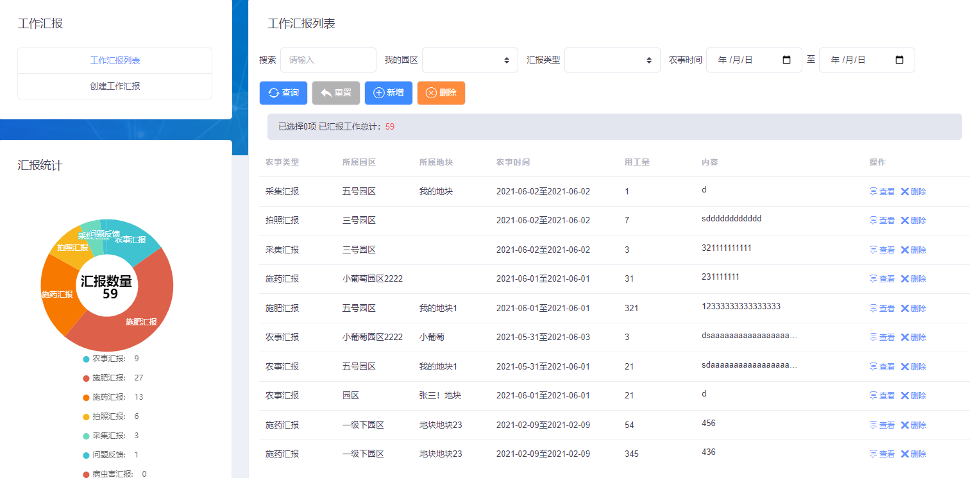Click 所属园区 column header

[359, 162]
